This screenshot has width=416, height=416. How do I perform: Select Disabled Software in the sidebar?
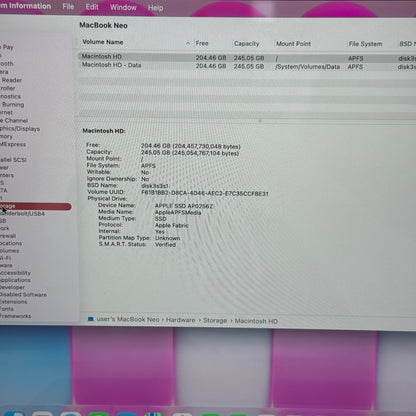tap(23, 295)
